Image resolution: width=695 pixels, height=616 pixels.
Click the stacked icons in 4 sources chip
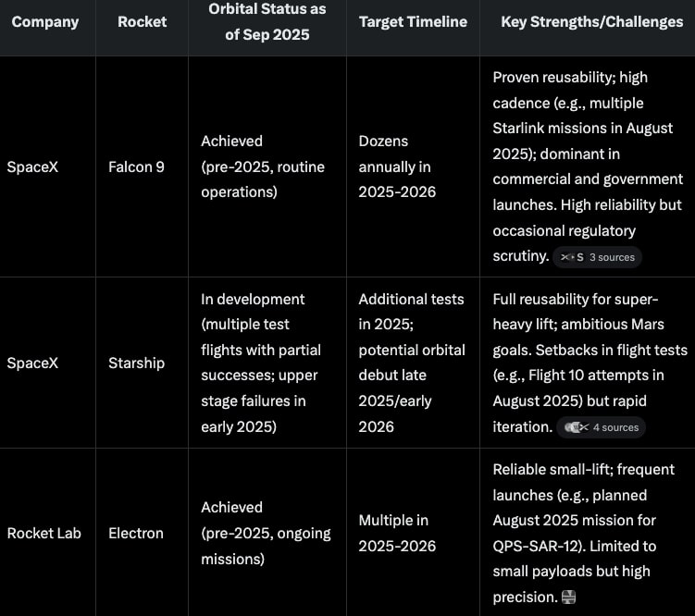[576, 427]
